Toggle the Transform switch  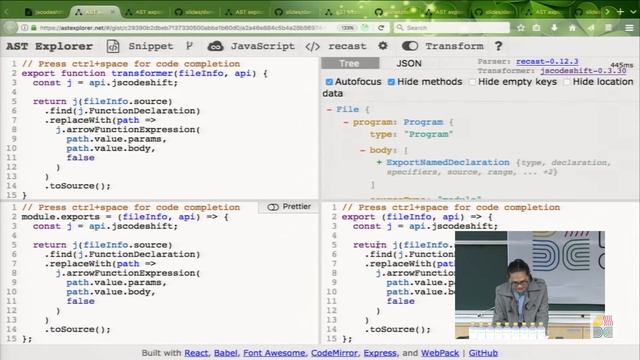tap(409, 46)
